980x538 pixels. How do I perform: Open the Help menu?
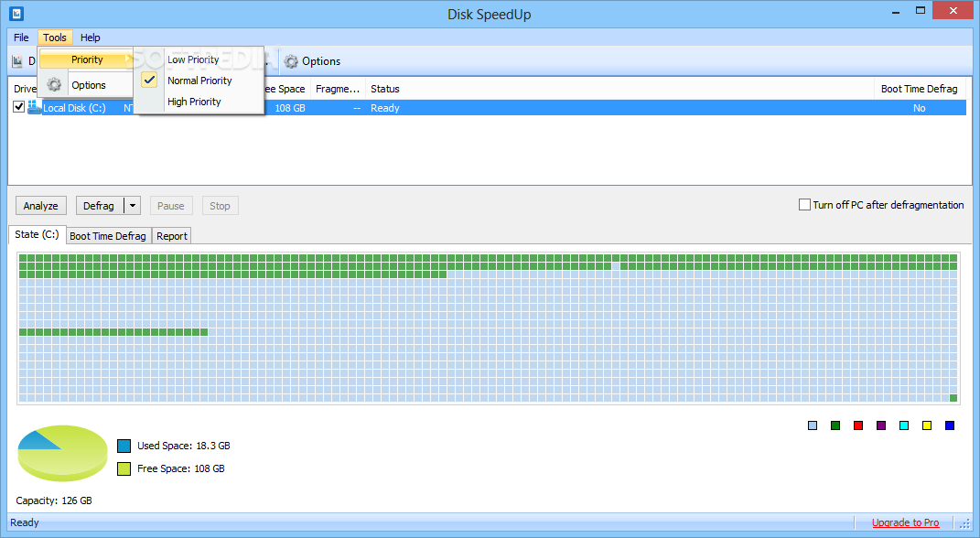click(x=90, y=38)
